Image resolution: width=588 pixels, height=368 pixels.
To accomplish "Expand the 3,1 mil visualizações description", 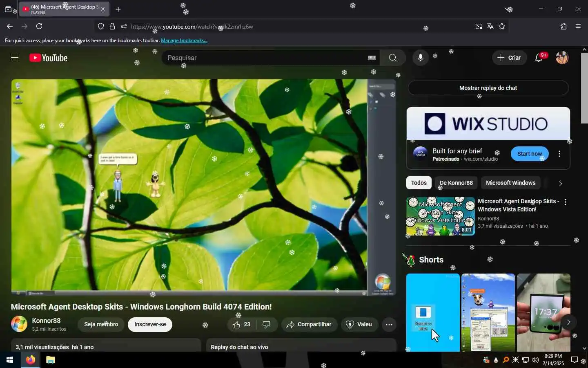I will (106, 346).
